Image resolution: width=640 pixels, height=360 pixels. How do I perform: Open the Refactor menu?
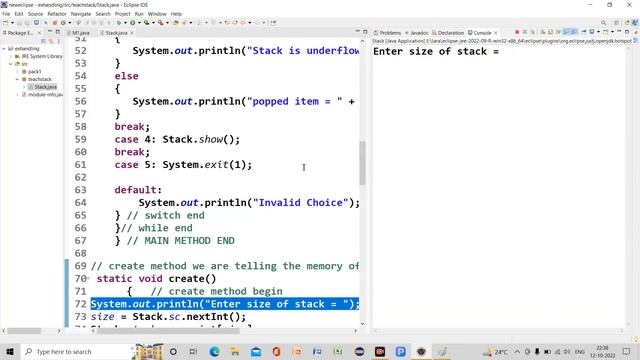pos(57,14)
